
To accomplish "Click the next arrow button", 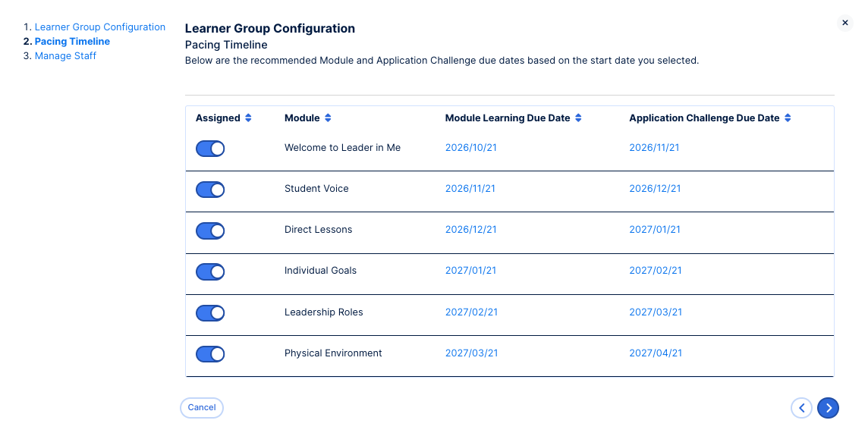I will 828,409.
